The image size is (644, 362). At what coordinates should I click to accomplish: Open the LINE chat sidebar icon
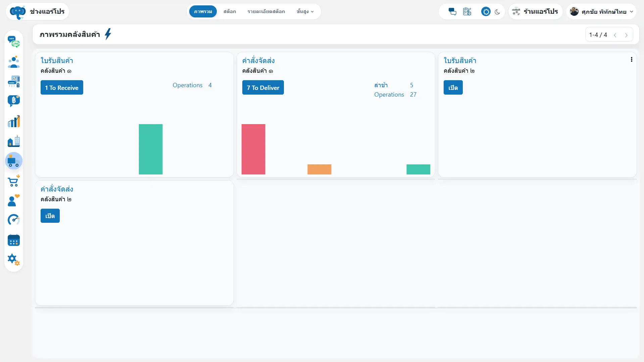tap(14, 42)
